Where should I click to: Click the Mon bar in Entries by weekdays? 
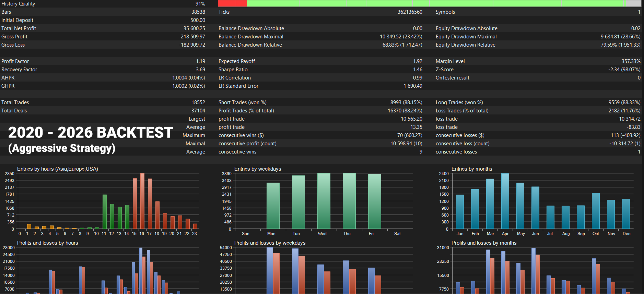click(x=273, y=206)
